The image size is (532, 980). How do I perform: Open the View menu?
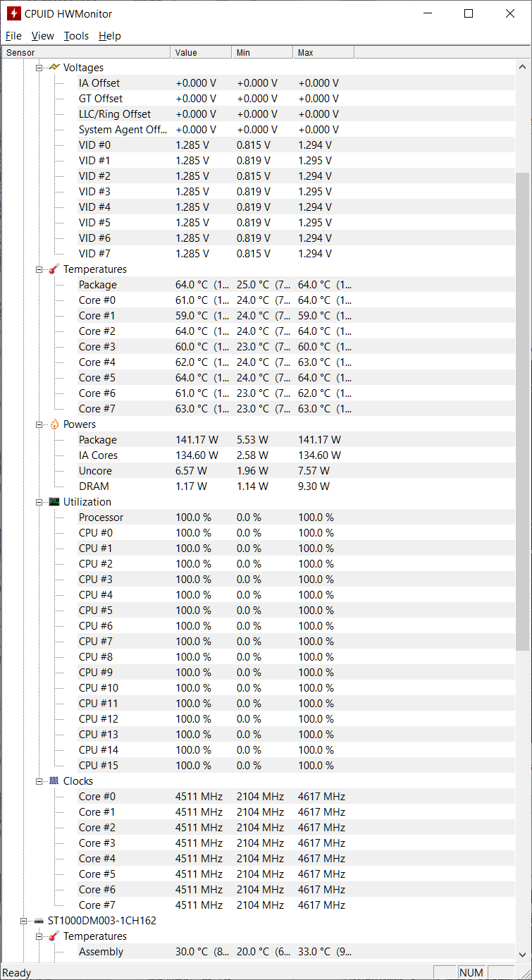[42, 36]
